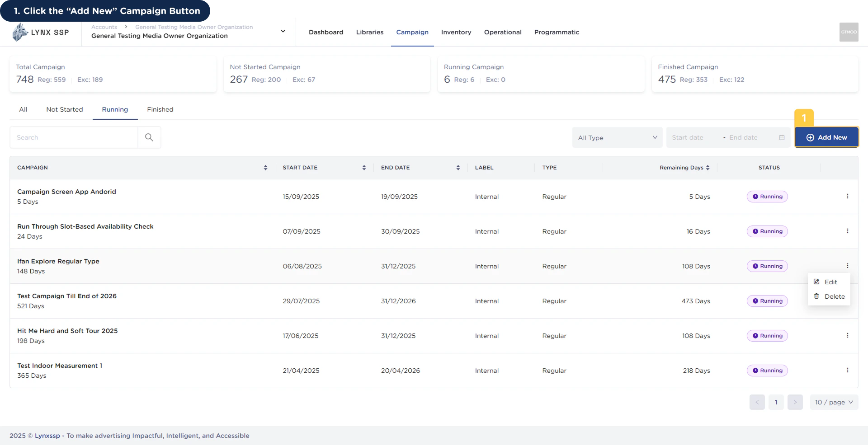Open the All Type dropdown

click(617, 137)
